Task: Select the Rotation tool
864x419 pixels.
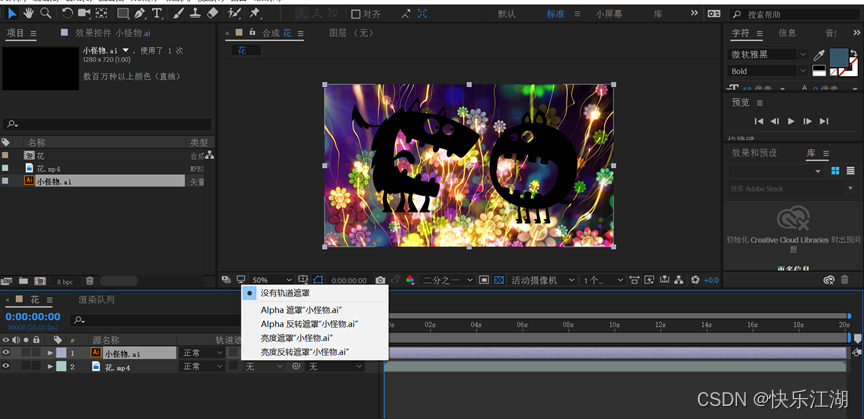Action: point(67,13)
